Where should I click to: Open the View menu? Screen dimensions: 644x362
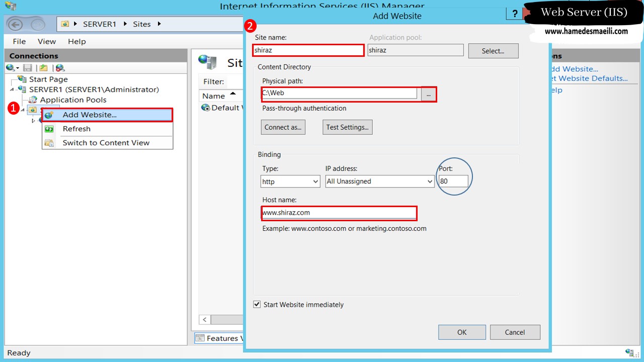(47, 42)
